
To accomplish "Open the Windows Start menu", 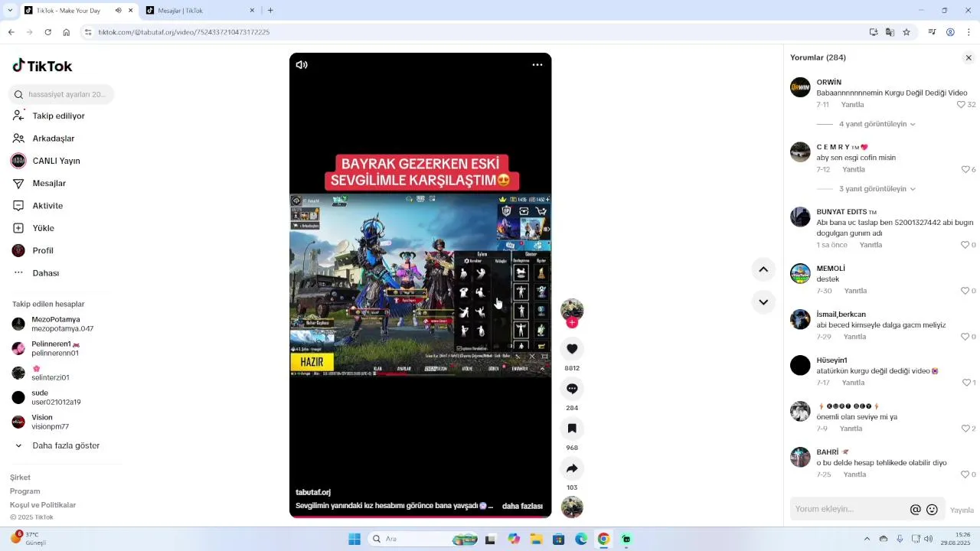I will click(354, 539).
